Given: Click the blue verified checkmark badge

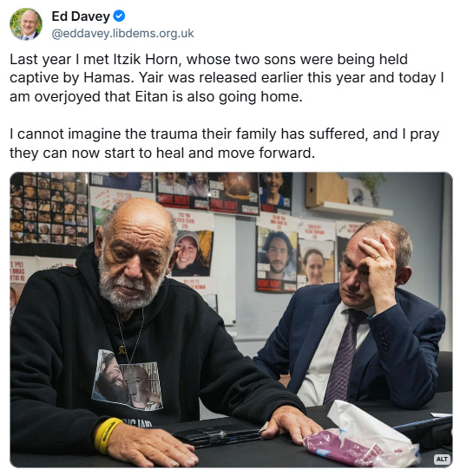Looking at the screenshot, I should 119,16.
